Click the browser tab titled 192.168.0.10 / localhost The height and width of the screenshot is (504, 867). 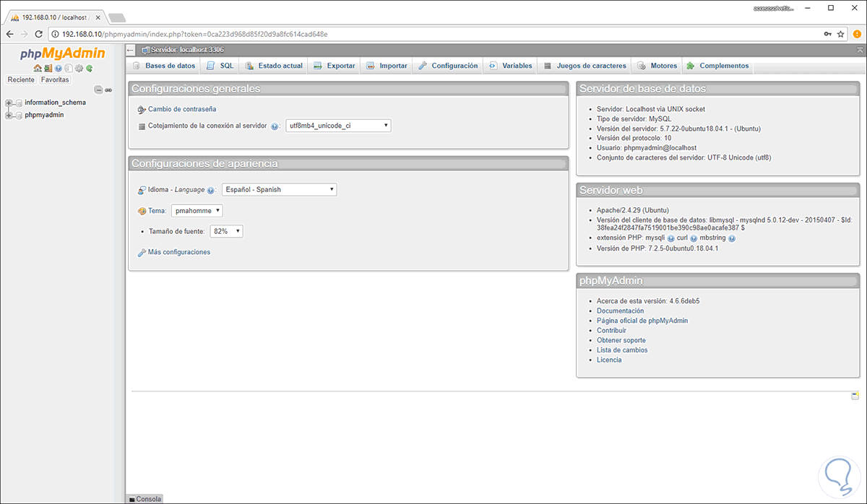pos(55,17)
